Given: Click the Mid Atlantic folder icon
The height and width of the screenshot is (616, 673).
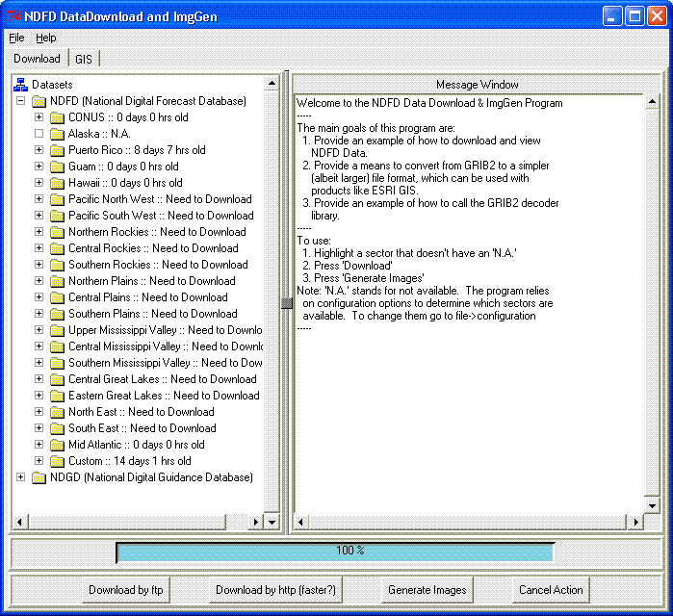Looking at the screenshot, I should 57,445.
